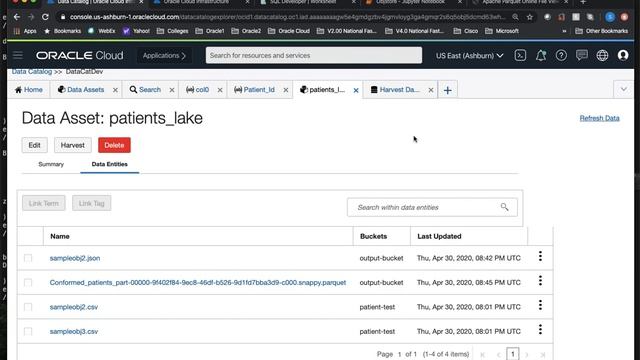Select checkbox for sampleobj2.csv
Image resolution: width=640 pixels, height=360 pixels.
28,307
